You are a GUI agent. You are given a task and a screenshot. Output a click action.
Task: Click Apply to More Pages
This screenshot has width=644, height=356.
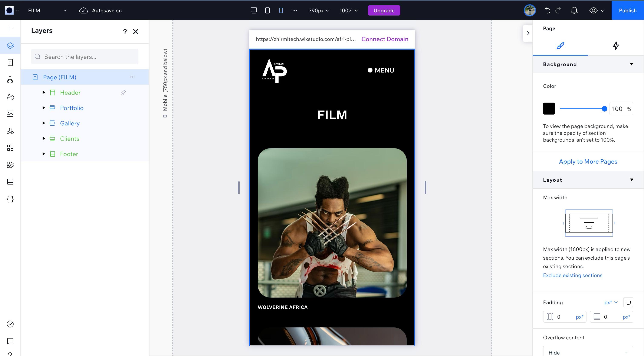588,161
